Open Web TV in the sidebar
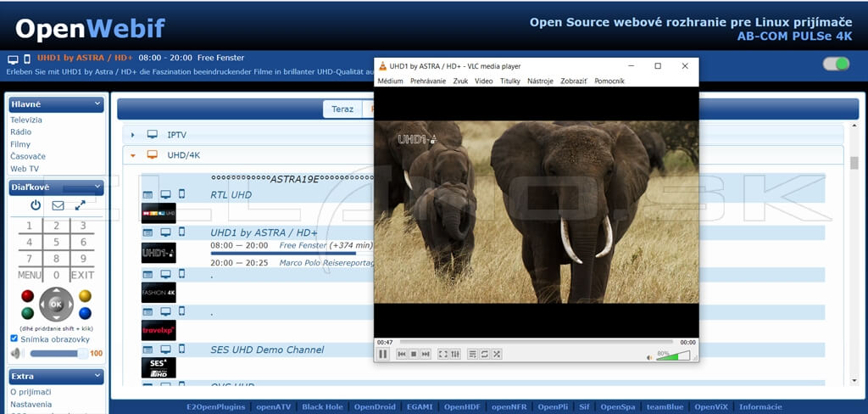This screenshot has height=414, width=868. coord(25,169)
